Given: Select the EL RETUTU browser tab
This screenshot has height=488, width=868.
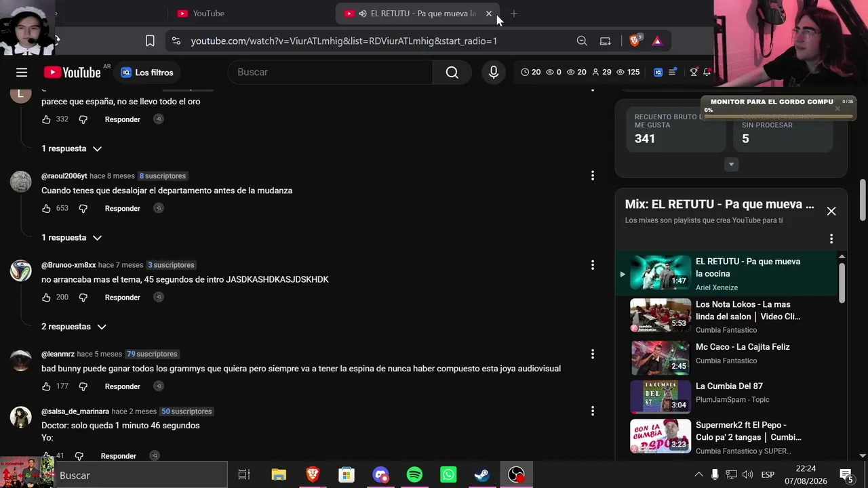Looking at the screenshot, I should click(417, 14).
